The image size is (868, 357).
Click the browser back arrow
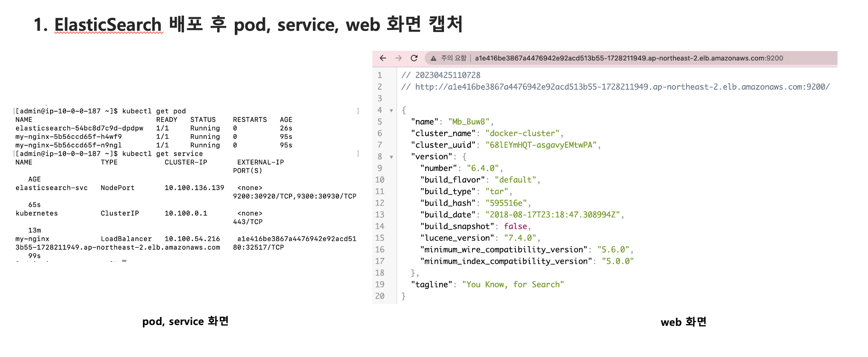383,58
